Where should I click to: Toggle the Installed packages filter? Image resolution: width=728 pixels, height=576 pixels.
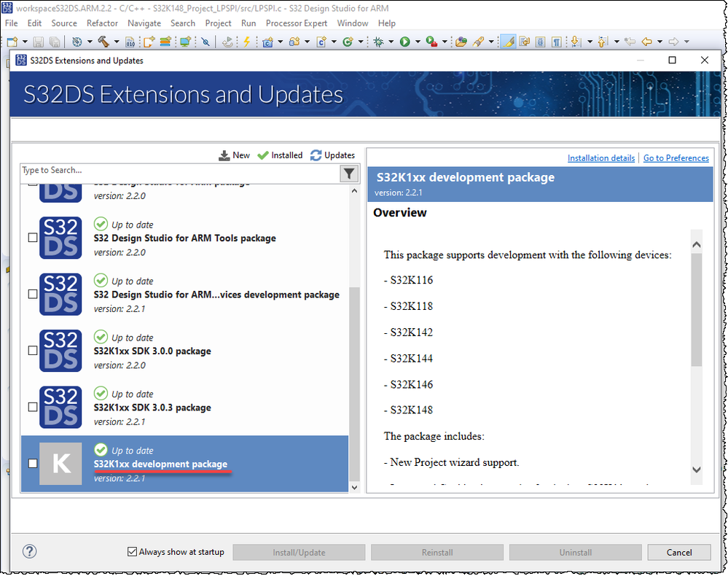(x=280, y=155)
